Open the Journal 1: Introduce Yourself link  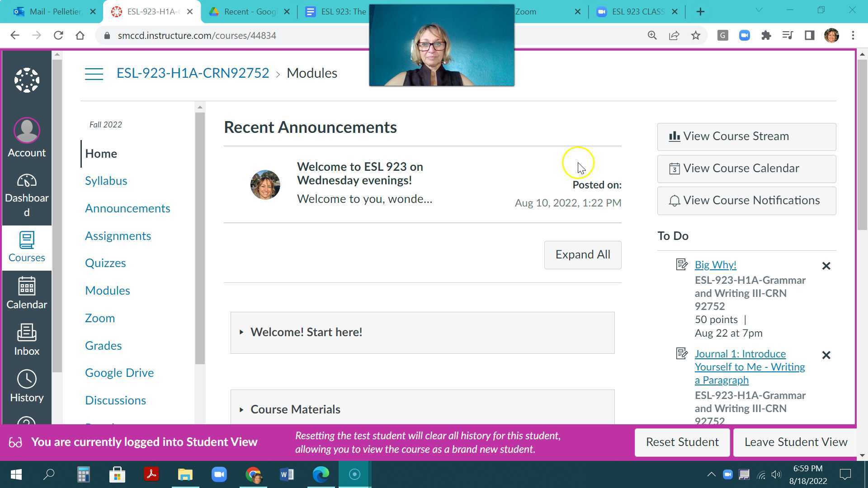(x=749, y=366)
